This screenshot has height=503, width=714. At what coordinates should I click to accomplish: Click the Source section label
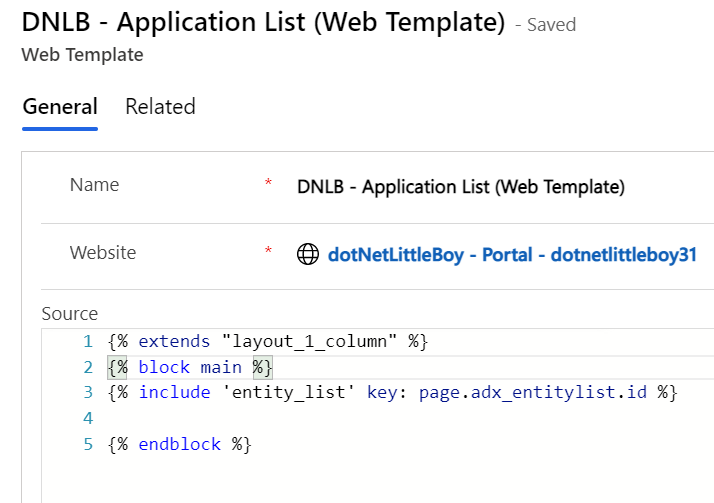(70, 314)
